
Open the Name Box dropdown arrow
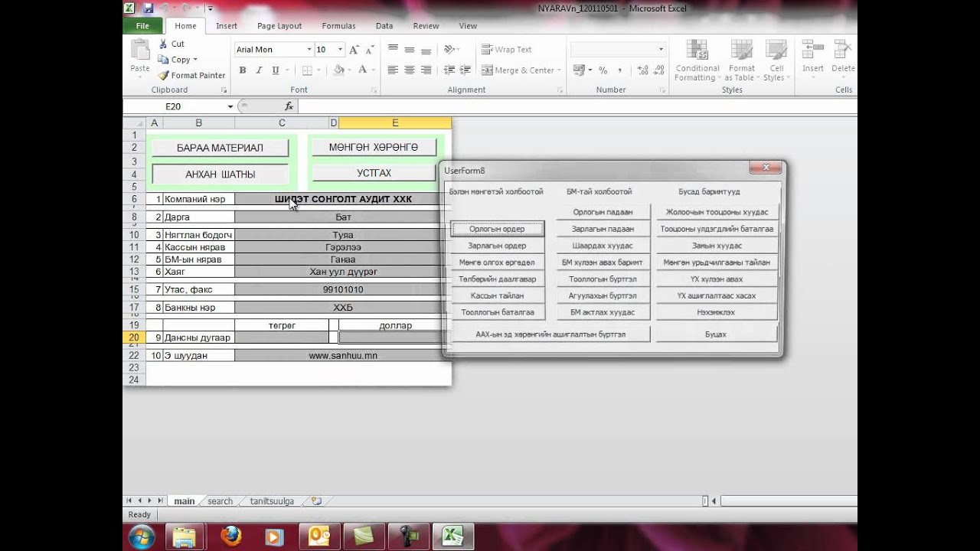(230, 106)
